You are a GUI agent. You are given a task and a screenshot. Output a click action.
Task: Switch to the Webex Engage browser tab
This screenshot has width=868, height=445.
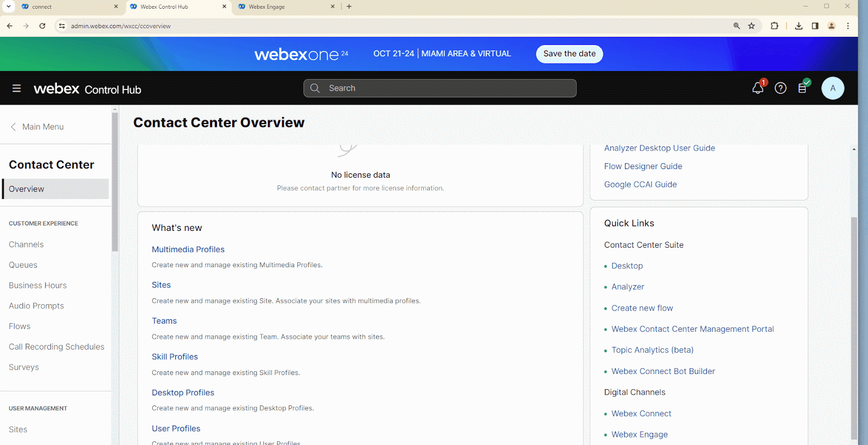pos(286,7)
